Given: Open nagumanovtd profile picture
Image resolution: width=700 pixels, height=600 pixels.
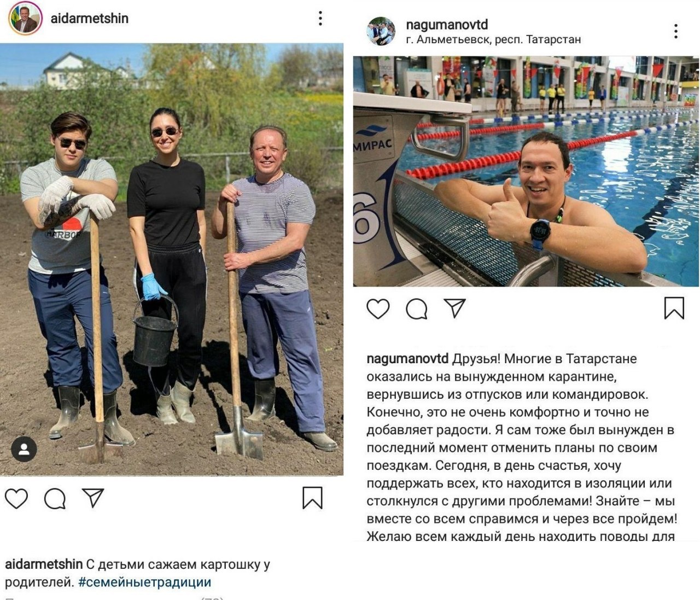Looking at the screenshot, I should coord(381,31).
